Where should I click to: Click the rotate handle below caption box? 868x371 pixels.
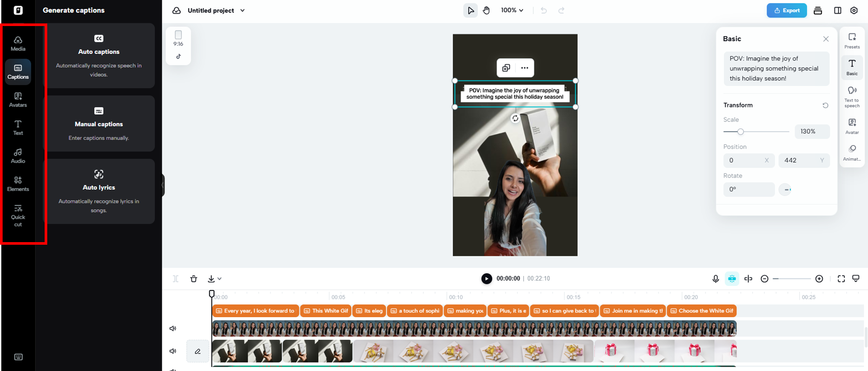coord(515,118)
